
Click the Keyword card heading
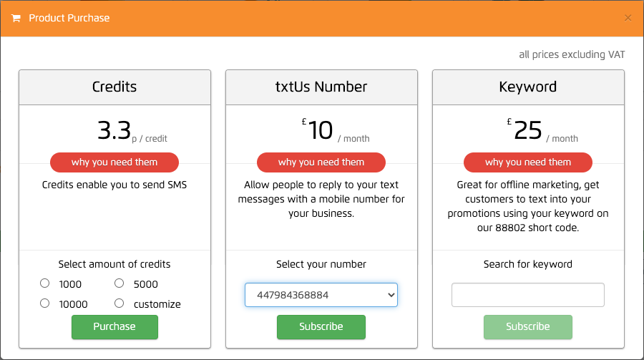[x=528, y=87]
